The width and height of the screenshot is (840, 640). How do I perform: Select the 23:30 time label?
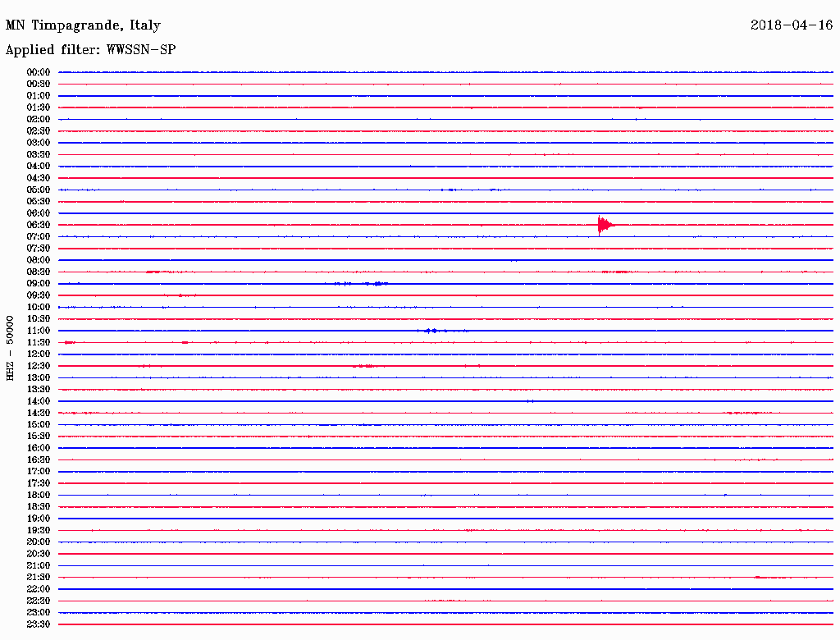pos(39,624)
